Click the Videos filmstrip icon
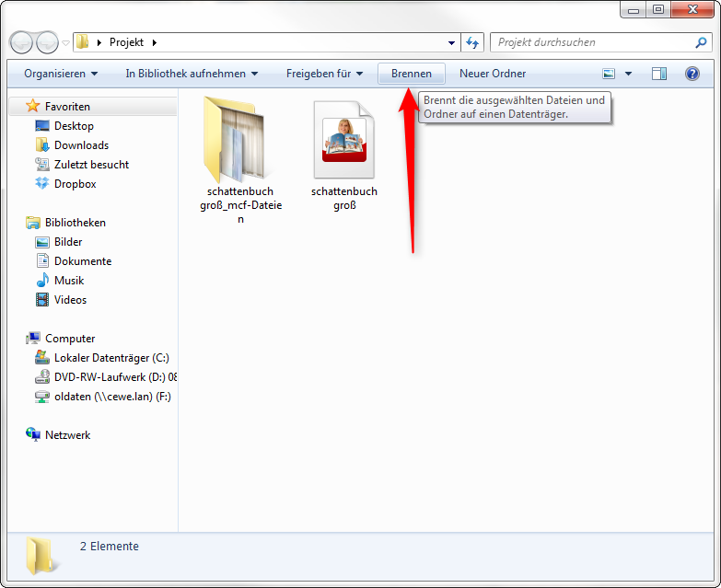This screenshot has width=721, height=588. pyautogui.click(x=41, y=300)
